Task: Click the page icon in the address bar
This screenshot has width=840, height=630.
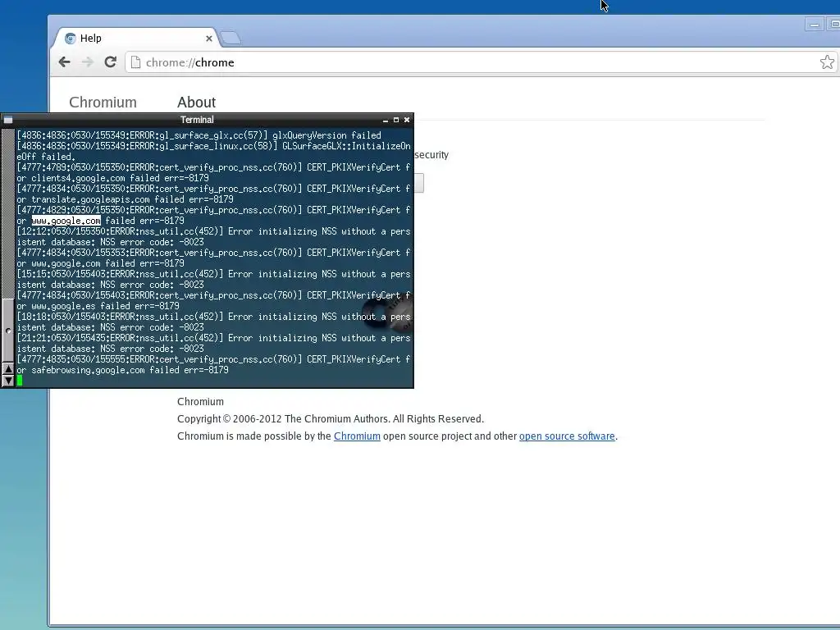Action: 135,62
